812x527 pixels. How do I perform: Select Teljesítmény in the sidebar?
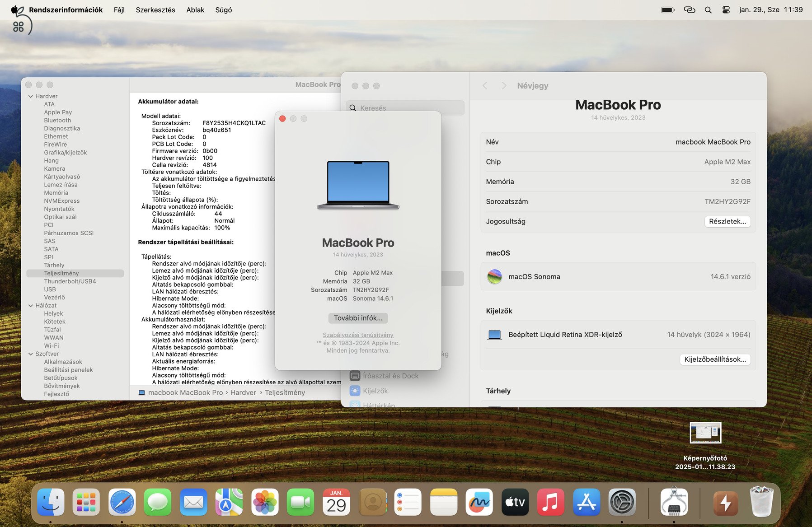75,274
